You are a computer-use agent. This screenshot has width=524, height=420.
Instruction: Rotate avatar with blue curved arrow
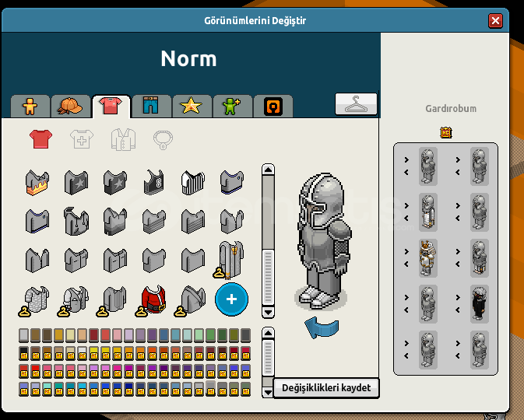click(x=322, y=327)
